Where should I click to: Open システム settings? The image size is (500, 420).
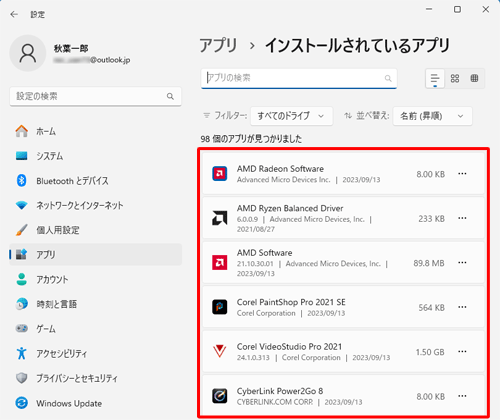96,156
